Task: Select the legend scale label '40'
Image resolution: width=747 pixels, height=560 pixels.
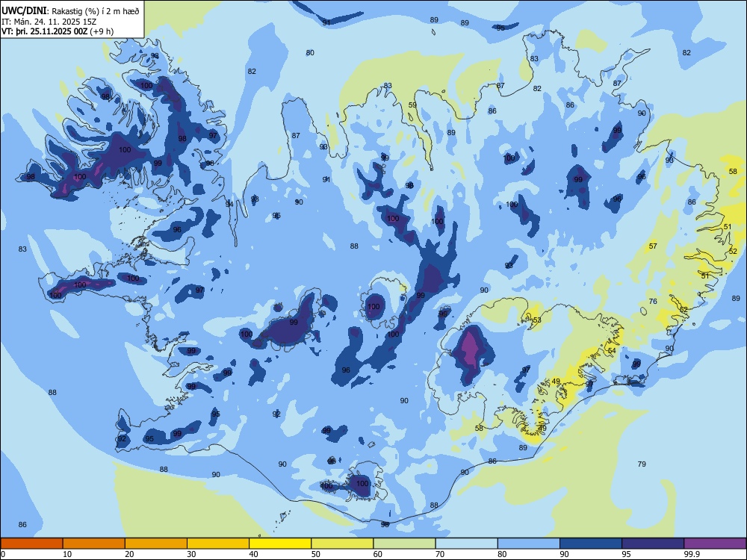Action: [253, 554]
